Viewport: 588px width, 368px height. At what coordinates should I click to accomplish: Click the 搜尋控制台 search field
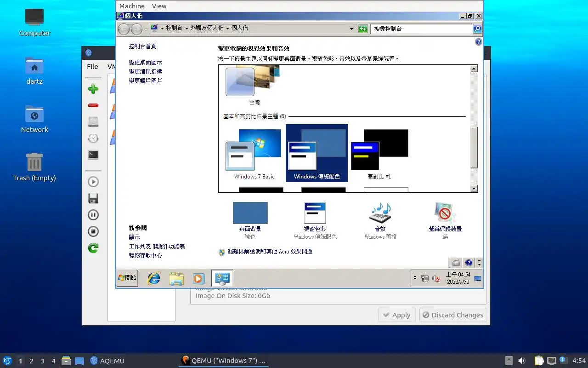[422, 29]
